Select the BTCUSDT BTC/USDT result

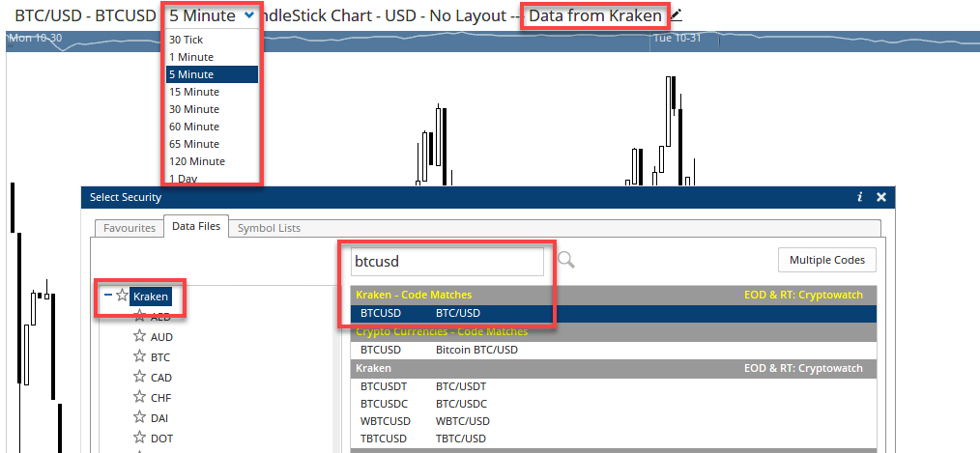pyautogui.click(x=614, y=386)
